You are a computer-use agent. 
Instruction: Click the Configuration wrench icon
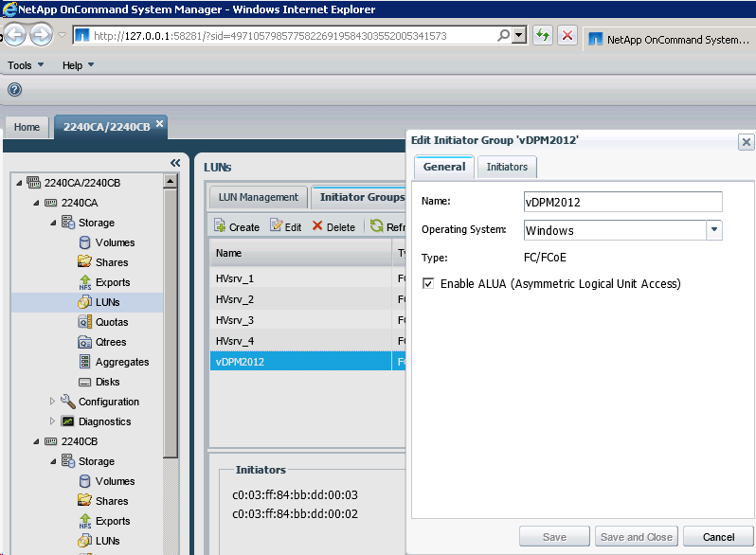point(68,402)
